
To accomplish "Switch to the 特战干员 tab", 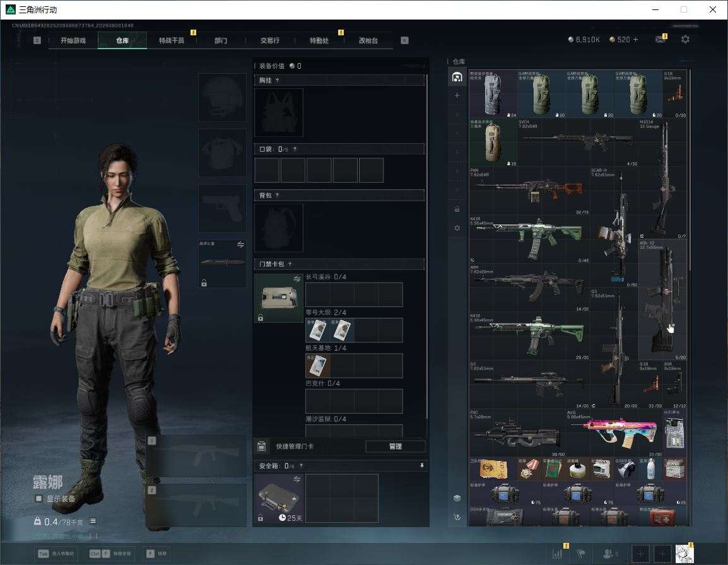I will [172, 40].
